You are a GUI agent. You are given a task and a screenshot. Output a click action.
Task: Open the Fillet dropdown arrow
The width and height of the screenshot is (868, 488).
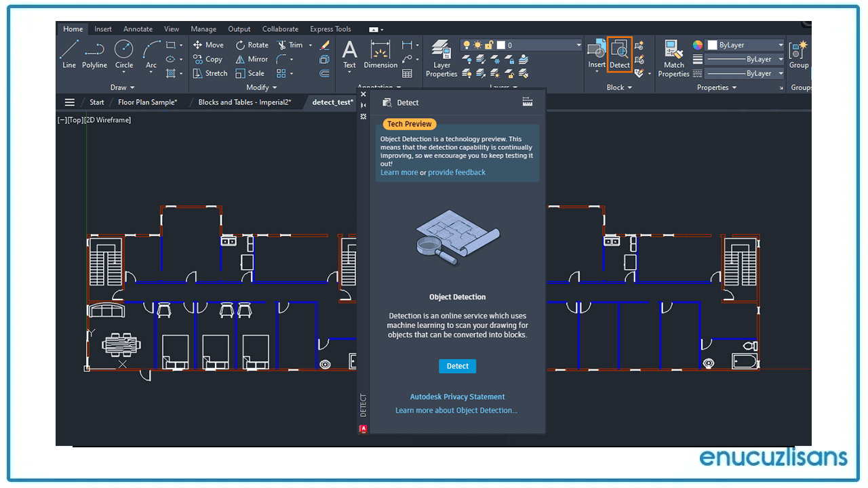click(292, 60)
